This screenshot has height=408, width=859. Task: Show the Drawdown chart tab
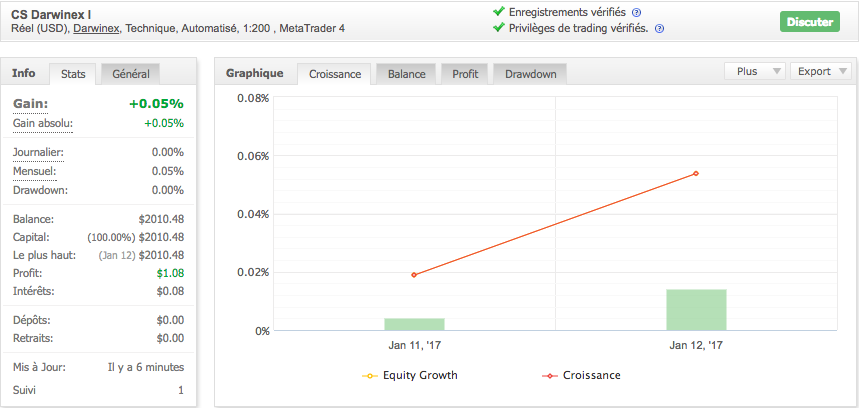click(x=530, y=74)
